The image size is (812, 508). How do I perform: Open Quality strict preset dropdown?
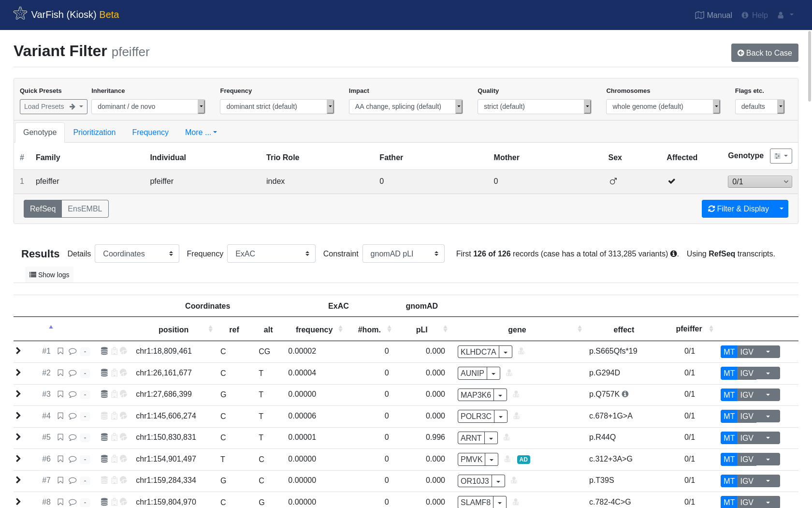535,107
